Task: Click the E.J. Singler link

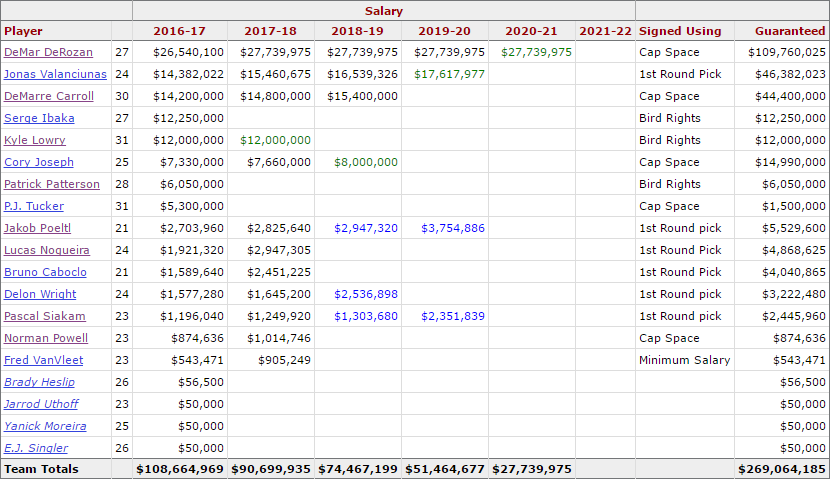Action: tap(36, 448)
